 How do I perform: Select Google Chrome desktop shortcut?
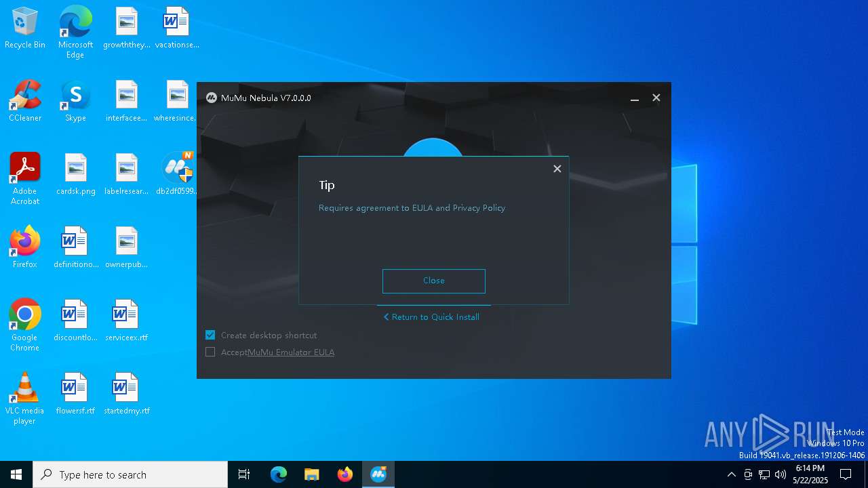coord(25,325)
